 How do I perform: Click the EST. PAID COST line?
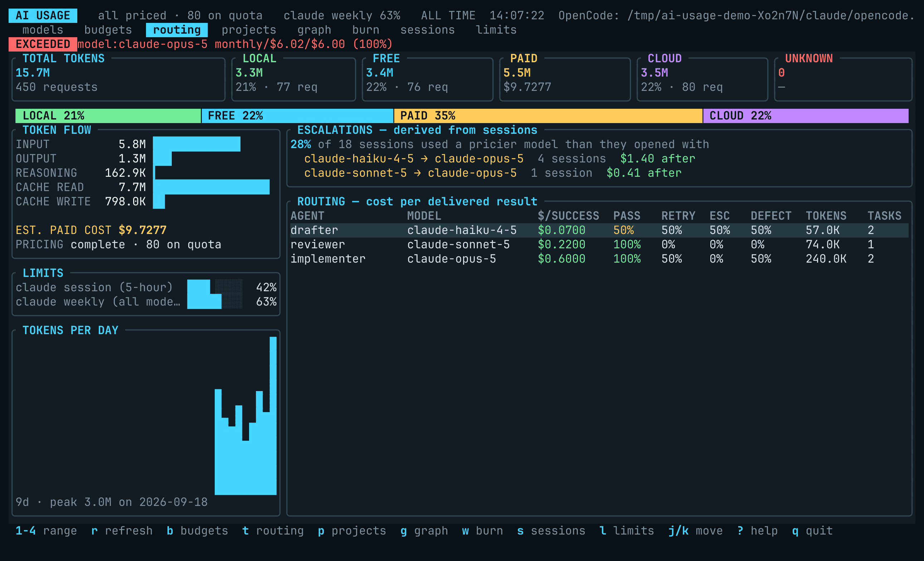[x=91, y=230]
